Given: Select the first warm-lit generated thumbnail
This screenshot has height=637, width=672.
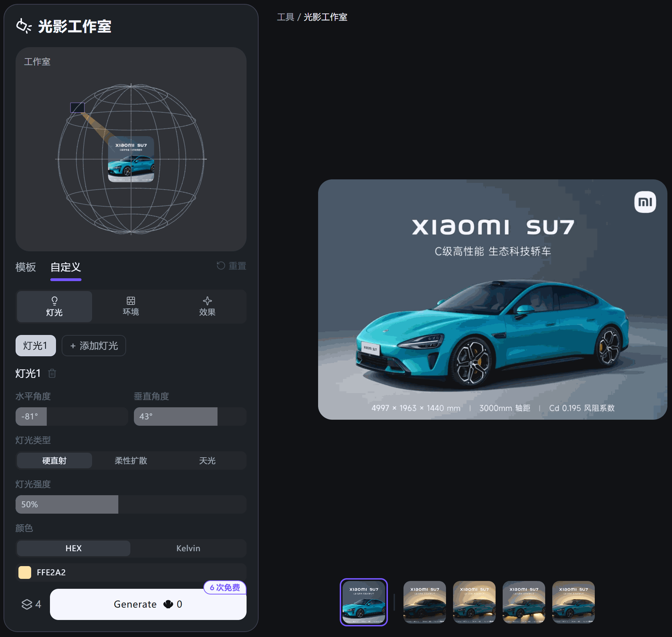Looking at the screenshot, I should tap(425, 602).
